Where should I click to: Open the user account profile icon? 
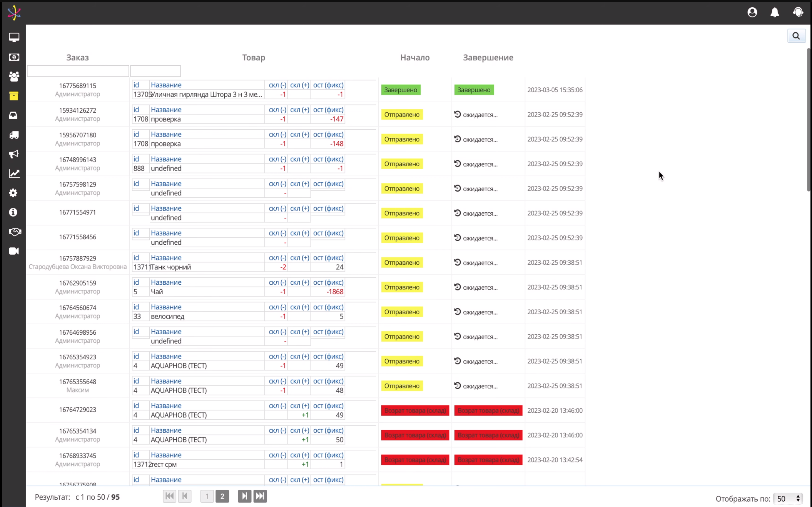[x=752, y=12]
